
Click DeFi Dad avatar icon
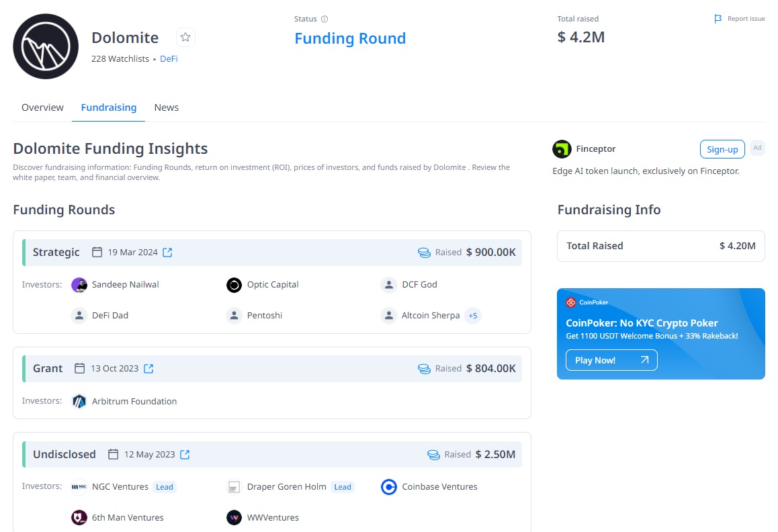(79, 316)
